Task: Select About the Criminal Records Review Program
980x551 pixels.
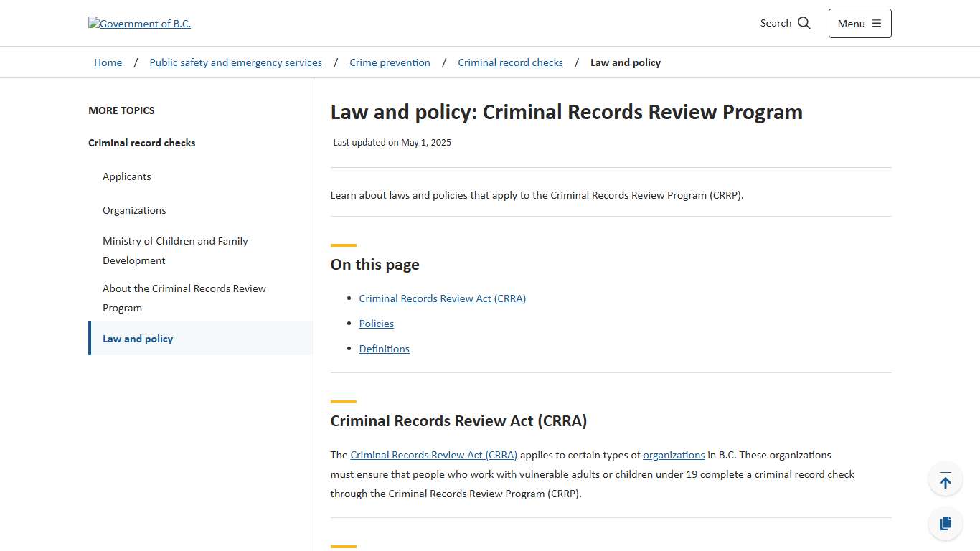Action: [x=184, y=298]
